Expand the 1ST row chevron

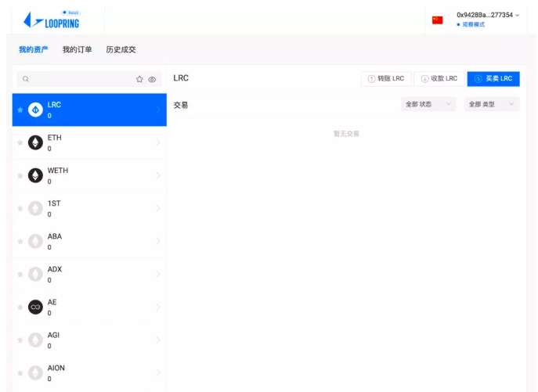coord(158,208)
